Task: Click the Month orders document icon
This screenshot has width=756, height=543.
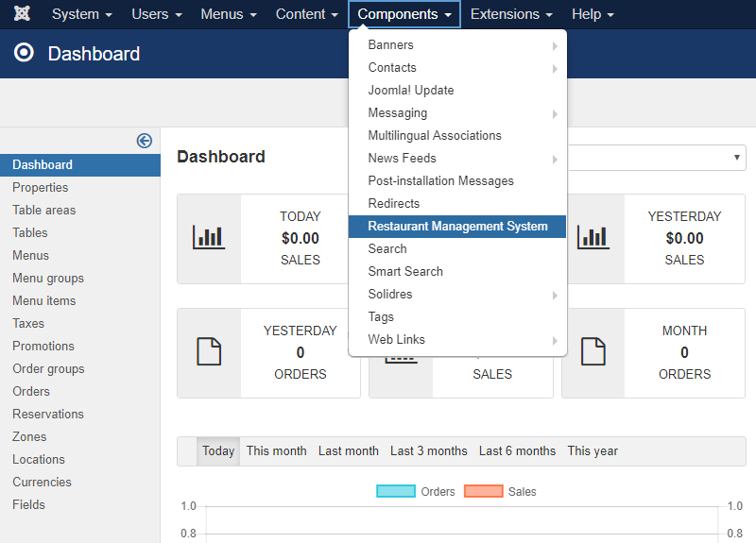Action: coord(593,352)
